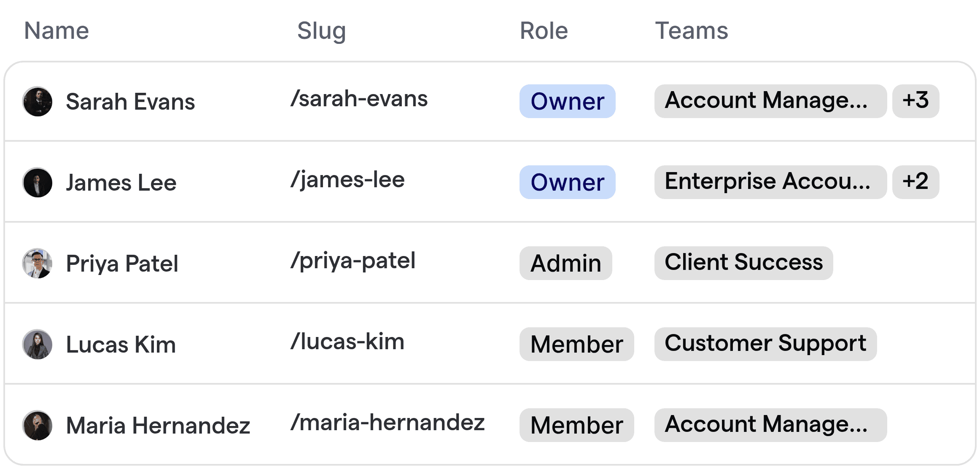Click Sarah Evans's profile avatar
This screenshot has width=980, height=469.
(37, 101)
